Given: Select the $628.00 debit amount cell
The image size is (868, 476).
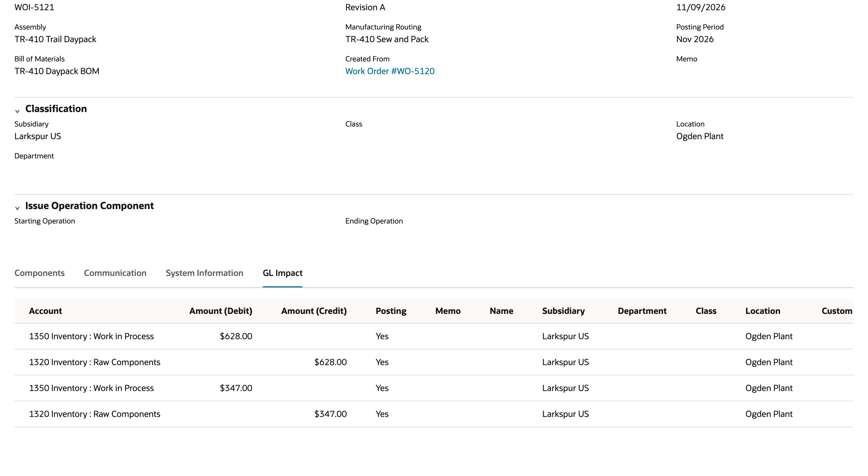Looking at the screenshot, I should (x=236, y=336).
